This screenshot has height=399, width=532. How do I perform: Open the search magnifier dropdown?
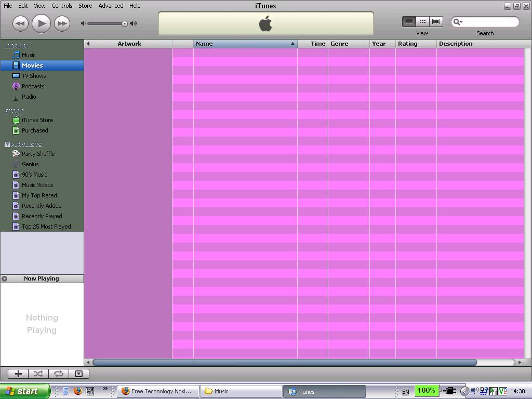pos(458,22)
